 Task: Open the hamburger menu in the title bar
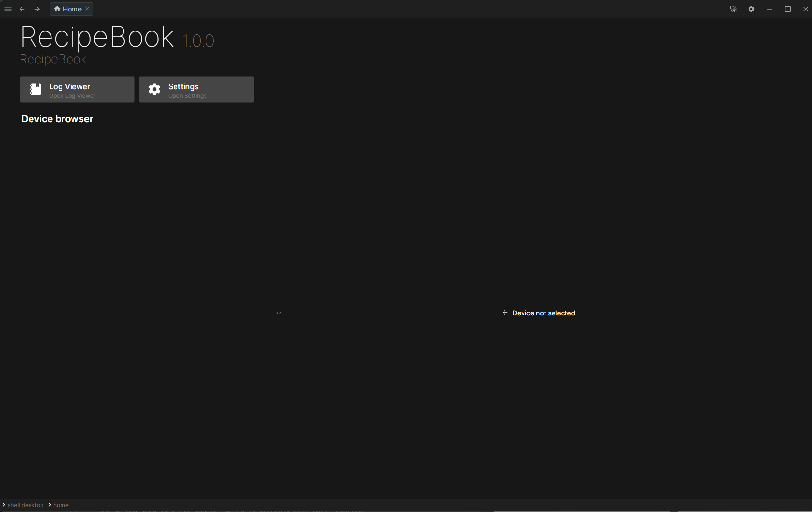pyautogui.click(x=8, y=9)
